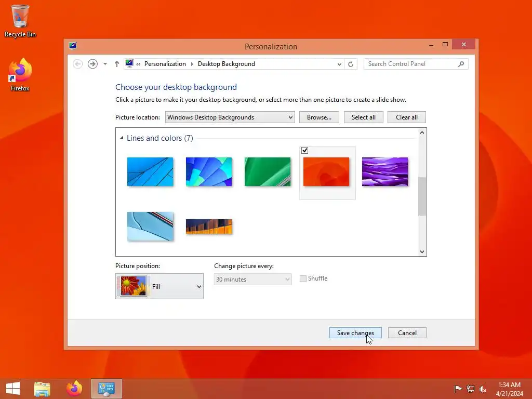Toggle the Shuffle checkbox

[303, 278]
